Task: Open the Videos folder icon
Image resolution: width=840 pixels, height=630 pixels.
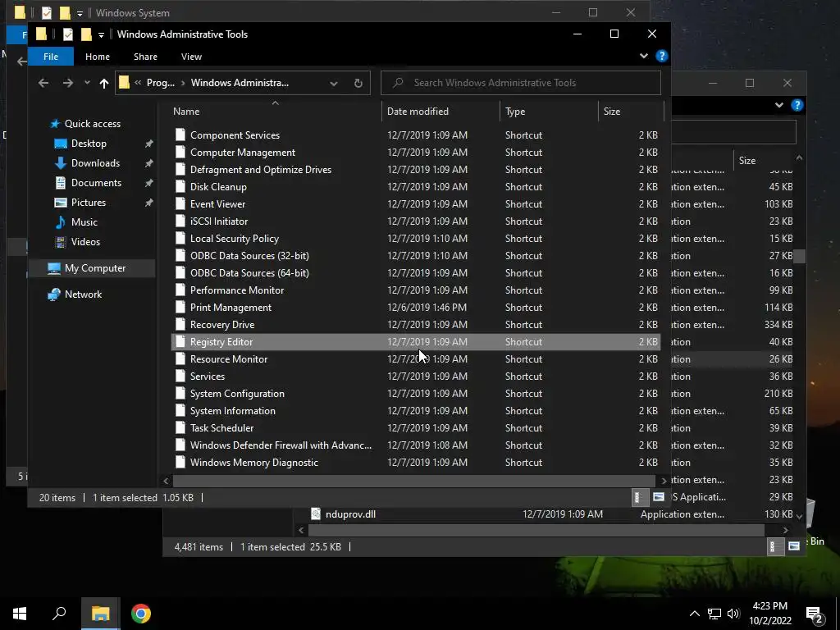Action: tap(61, 242)
